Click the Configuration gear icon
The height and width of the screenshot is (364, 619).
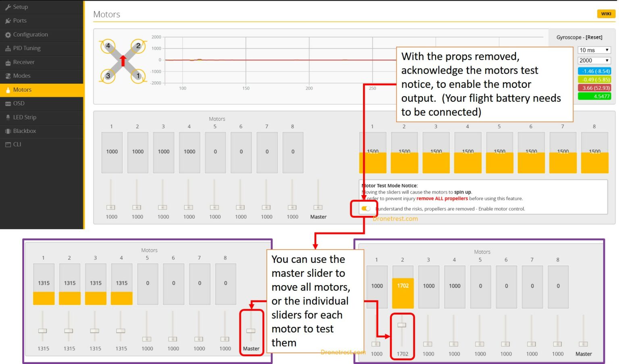(8, 35)
